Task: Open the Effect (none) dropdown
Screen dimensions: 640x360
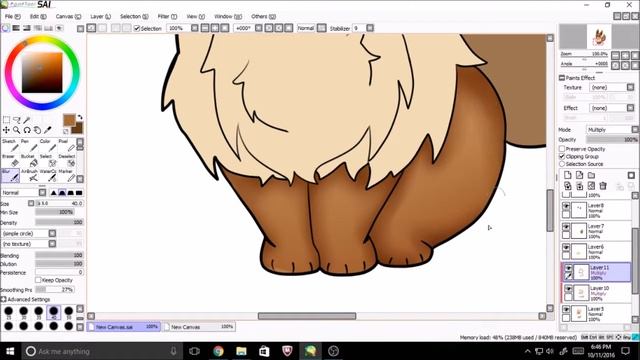Action: 612,108
